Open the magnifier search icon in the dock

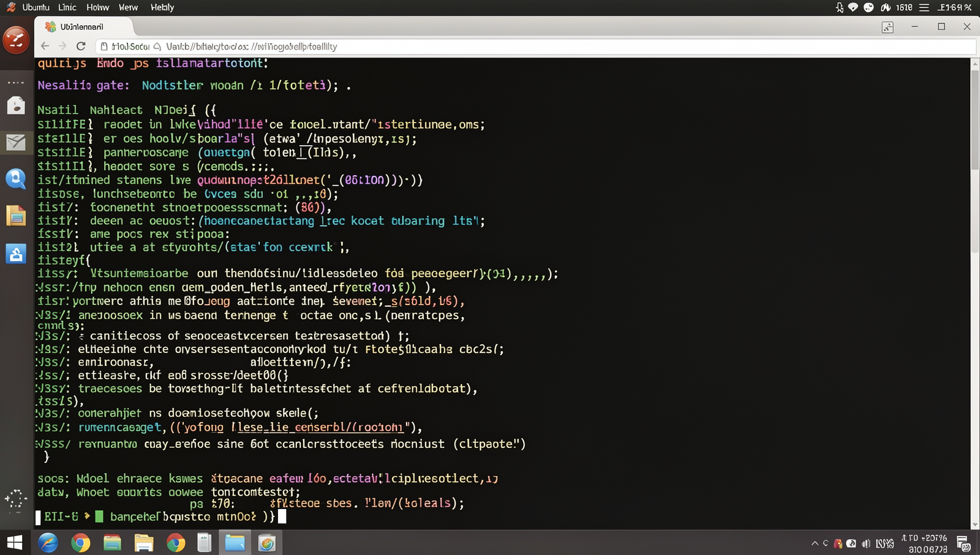coord(16,179)
